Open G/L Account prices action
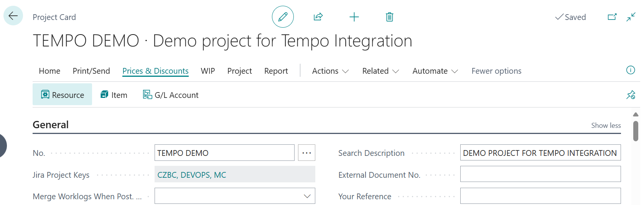644x205 pixels. [171, 95]
